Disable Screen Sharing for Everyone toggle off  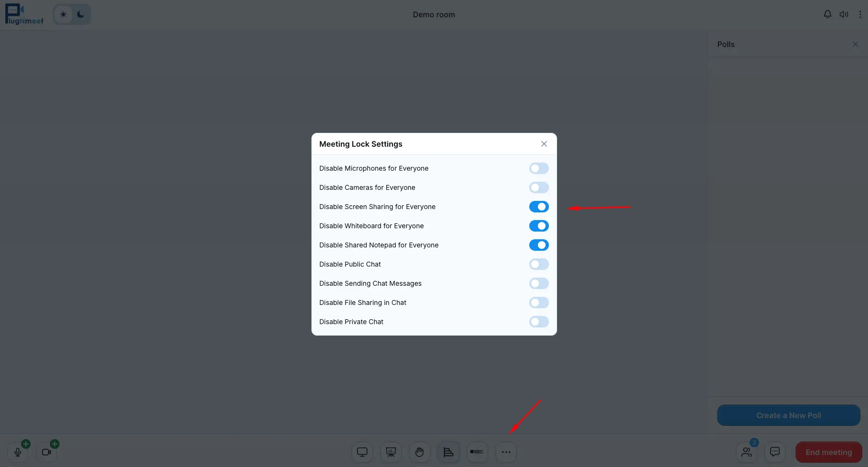click(538, 207)
